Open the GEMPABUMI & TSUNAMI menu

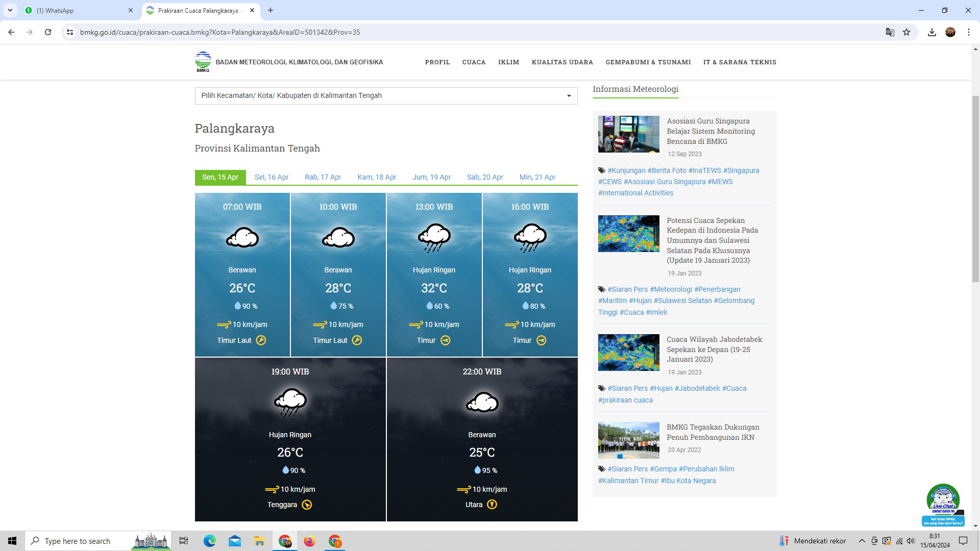click(x=648, y=62)
